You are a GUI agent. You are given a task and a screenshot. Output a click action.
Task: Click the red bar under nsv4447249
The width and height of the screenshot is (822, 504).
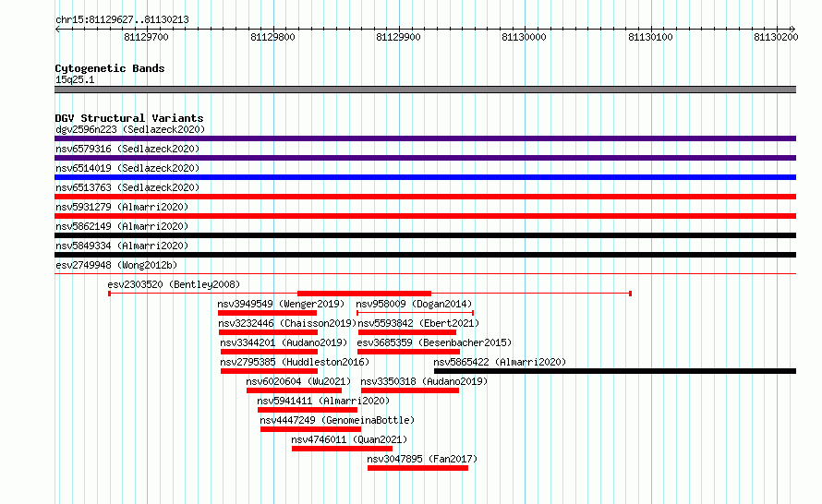point(311,429)
